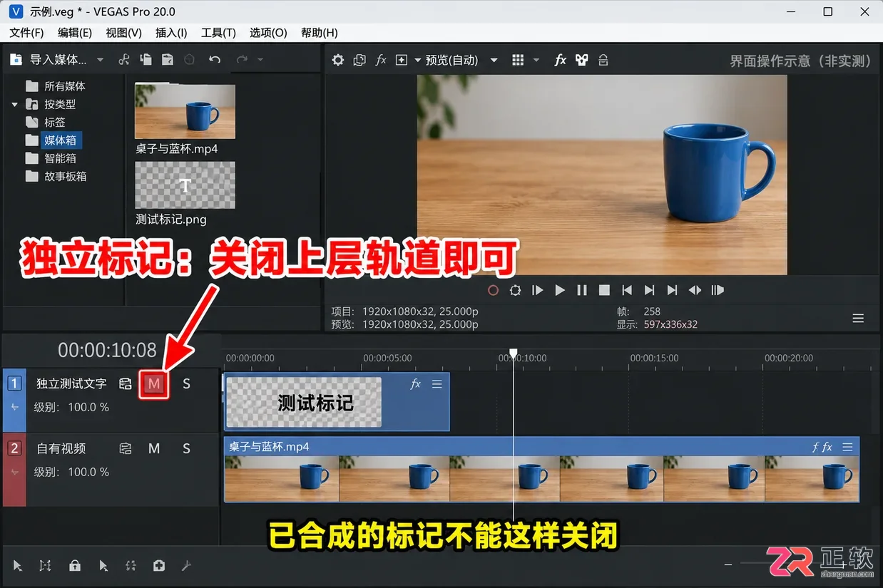Open hamburger menu on 桌子与蓝杯.mp4 clip

coord(847,447)
